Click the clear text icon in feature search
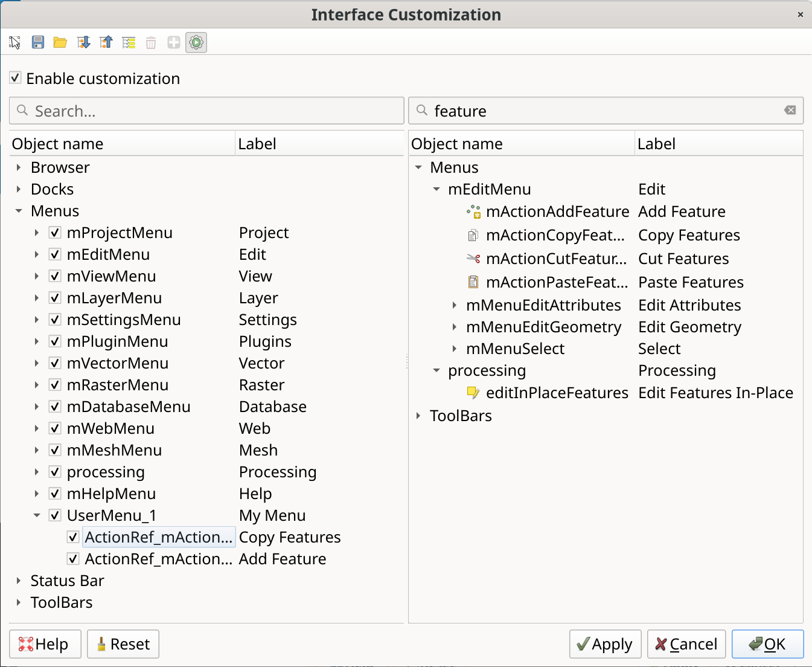The height and width of the screenshot is (667, 812). 790,110
